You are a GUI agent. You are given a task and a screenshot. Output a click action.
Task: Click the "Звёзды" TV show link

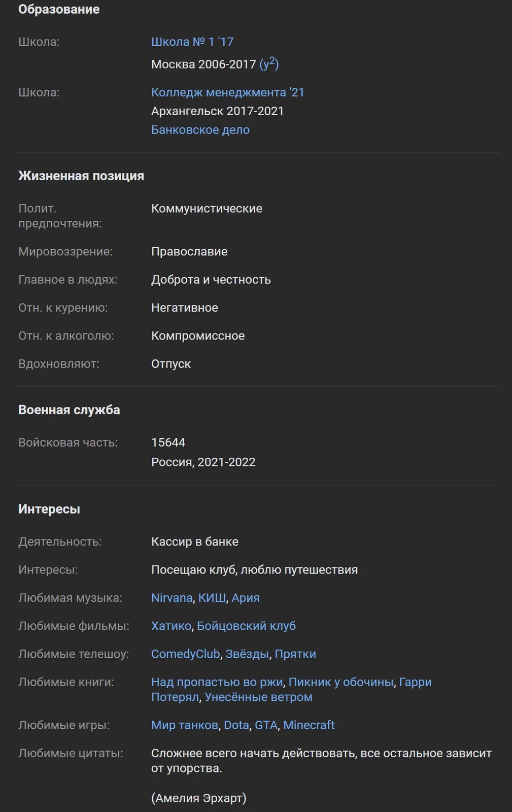coord(248,654)
